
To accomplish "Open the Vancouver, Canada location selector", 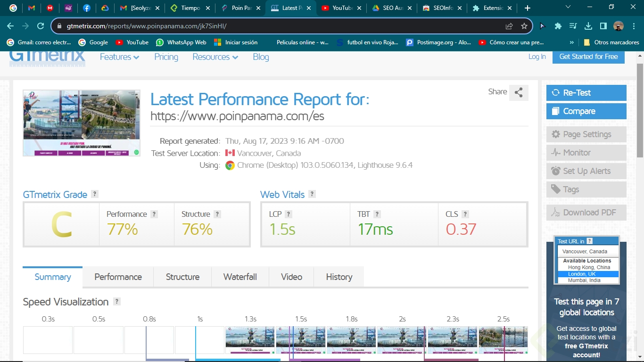I will click(588, 252).
